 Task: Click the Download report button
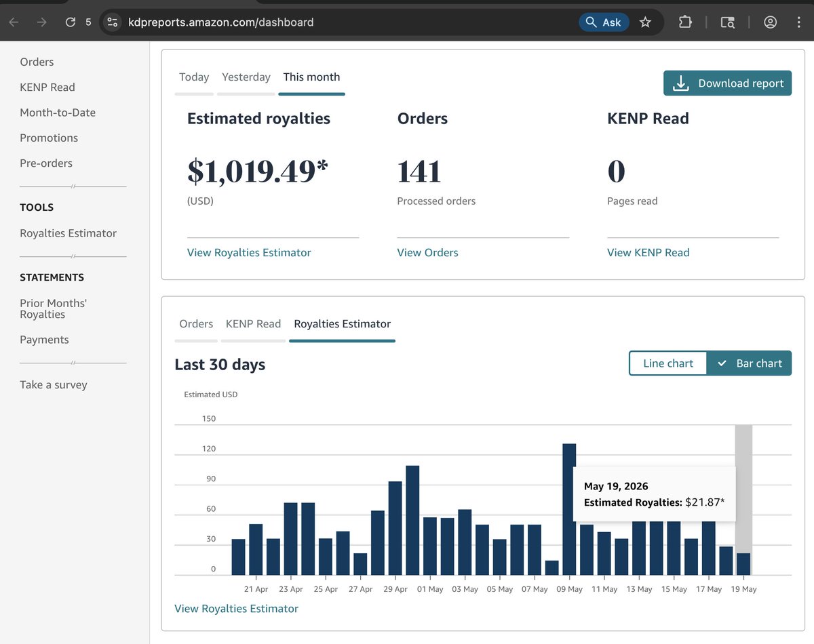point(727,83)
